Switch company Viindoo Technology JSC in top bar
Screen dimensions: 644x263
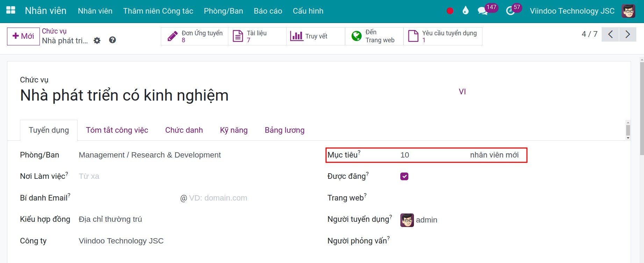[572, 11]
